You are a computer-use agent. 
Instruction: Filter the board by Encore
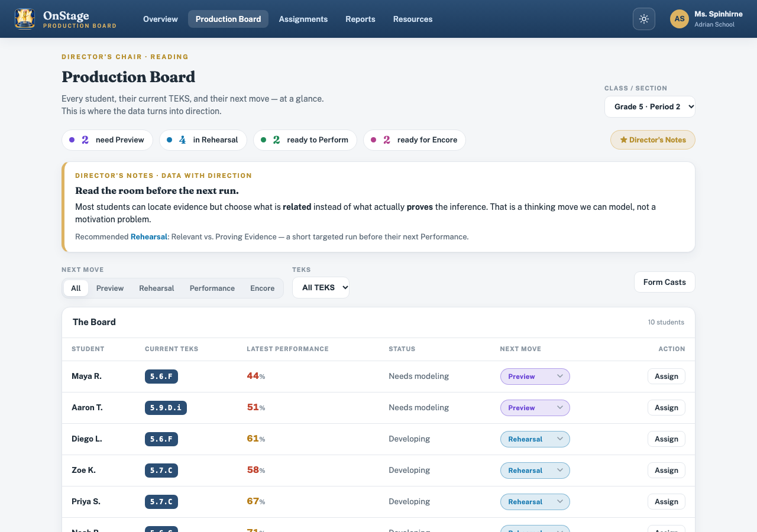point(263,288)
